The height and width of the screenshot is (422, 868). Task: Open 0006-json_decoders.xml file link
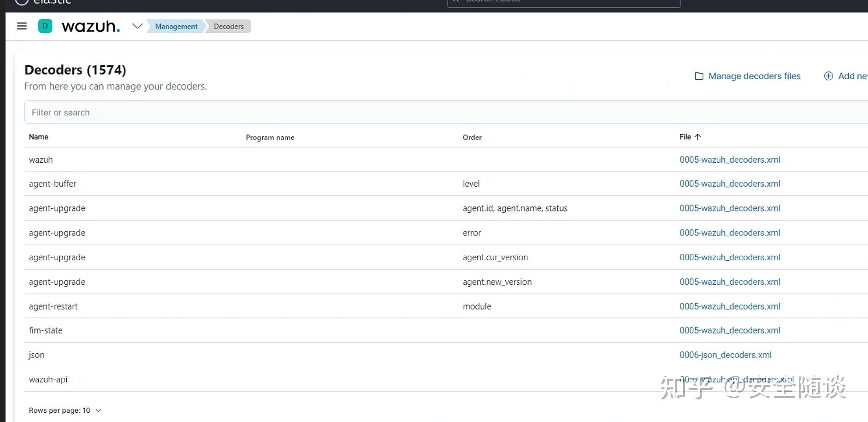725,355
